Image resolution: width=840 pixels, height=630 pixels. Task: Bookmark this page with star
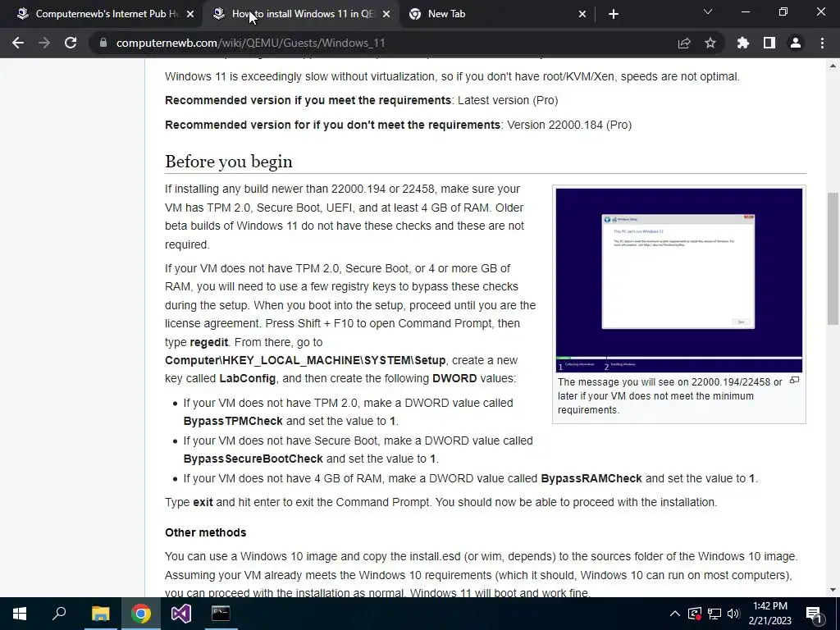[x=710, y=43]
